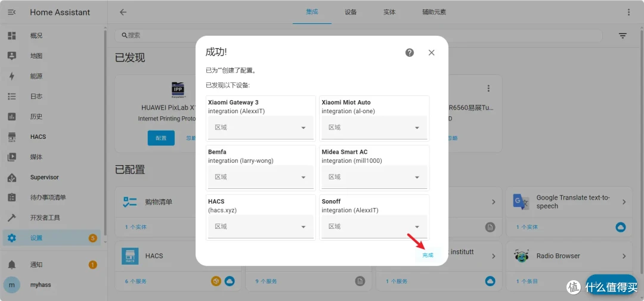Close the 成功 dialog with X
Viewport: 644px width, 301px height.
pyautogui.click(x=431, y=52)
